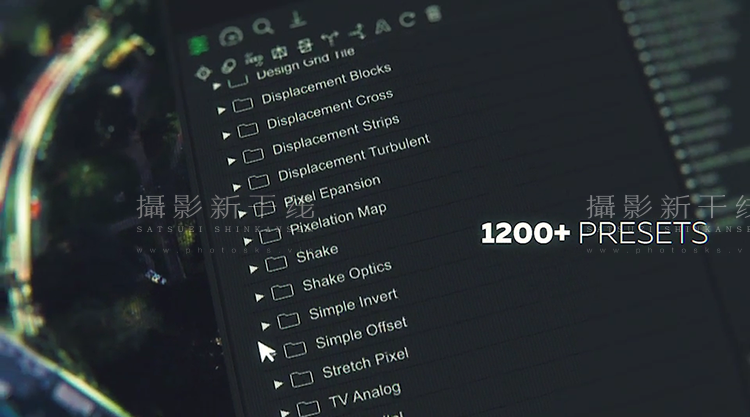The height and width of the screenshot is (417, 750).
Task: Select the Design Grid Tile label
Action: coord(306,64)
